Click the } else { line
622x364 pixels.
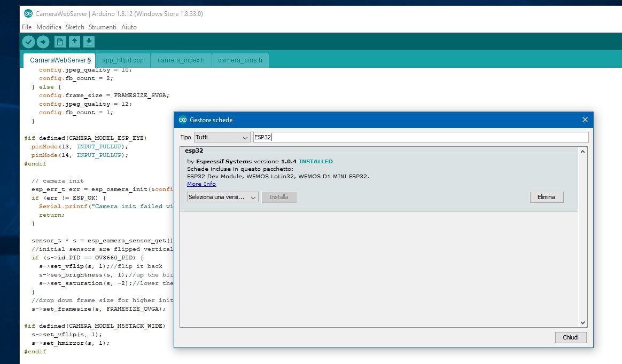point(46,87)
